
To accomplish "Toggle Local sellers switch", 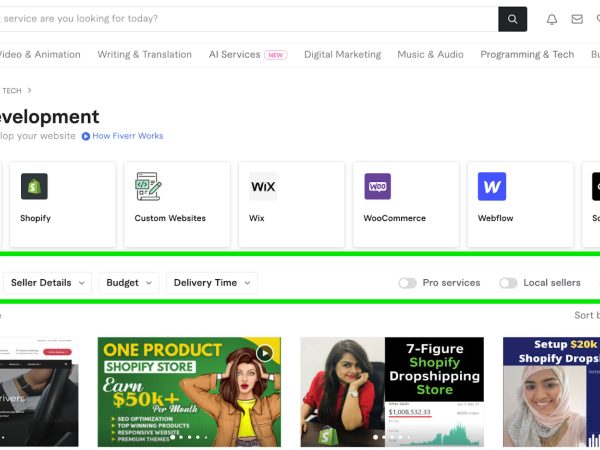I will [508, 283].
